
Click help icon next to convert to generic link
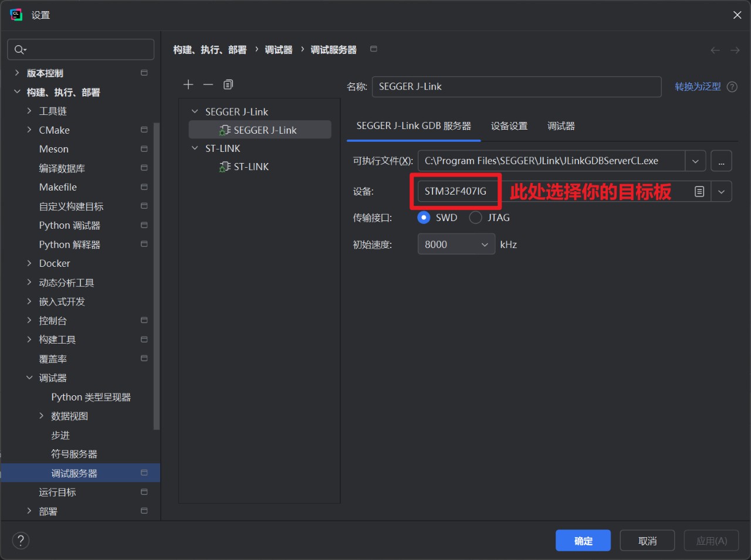pos(732,87)
